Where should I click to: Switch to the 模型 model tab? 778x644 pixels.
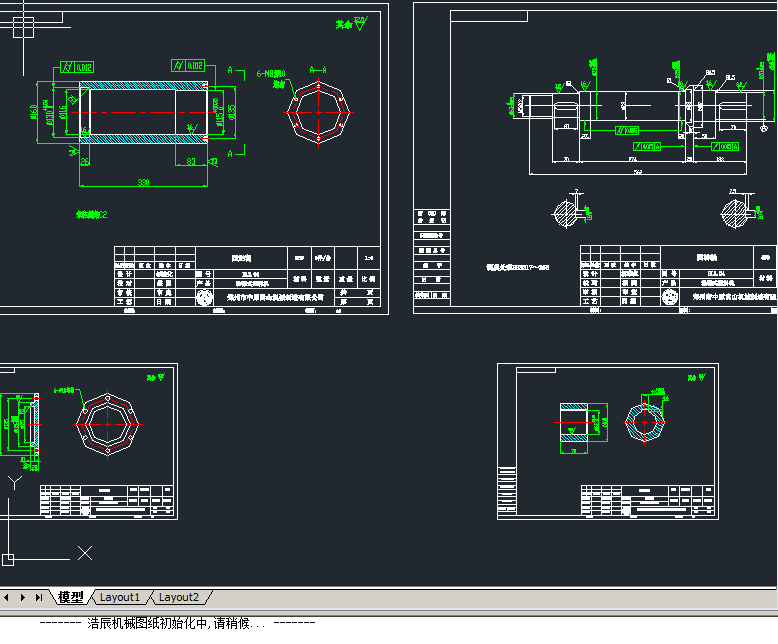(70, 597)
